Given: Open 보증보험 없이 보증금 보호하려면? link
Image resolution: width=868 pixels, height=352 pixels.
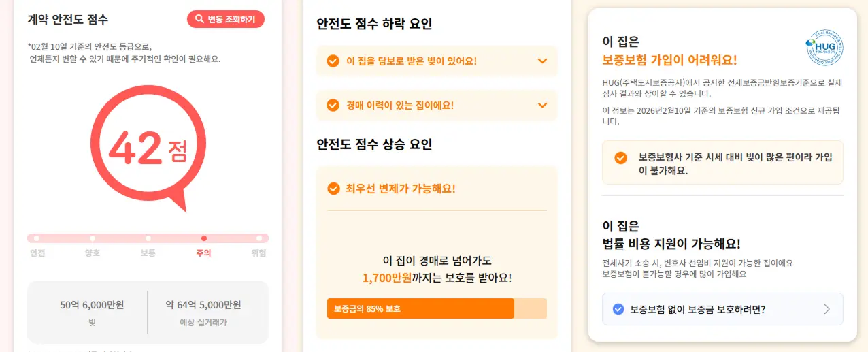Looking at the screenshot, I should [698, 309].
